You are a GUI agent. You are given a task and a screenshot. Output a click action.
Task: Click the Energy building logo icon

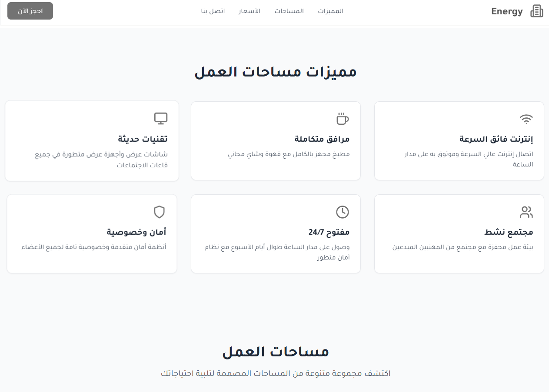coord(537,11)
